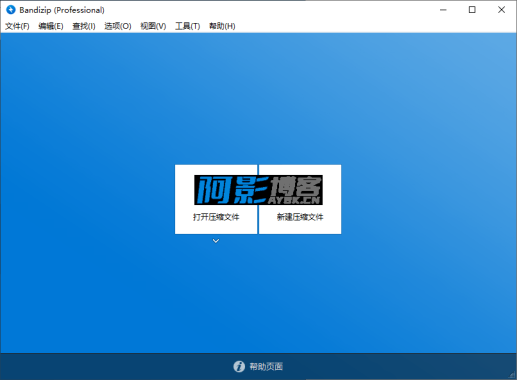517x380 pixels.
Task: Open the 帮助页面 link in bottom bar
Action: tap(266, 367)
